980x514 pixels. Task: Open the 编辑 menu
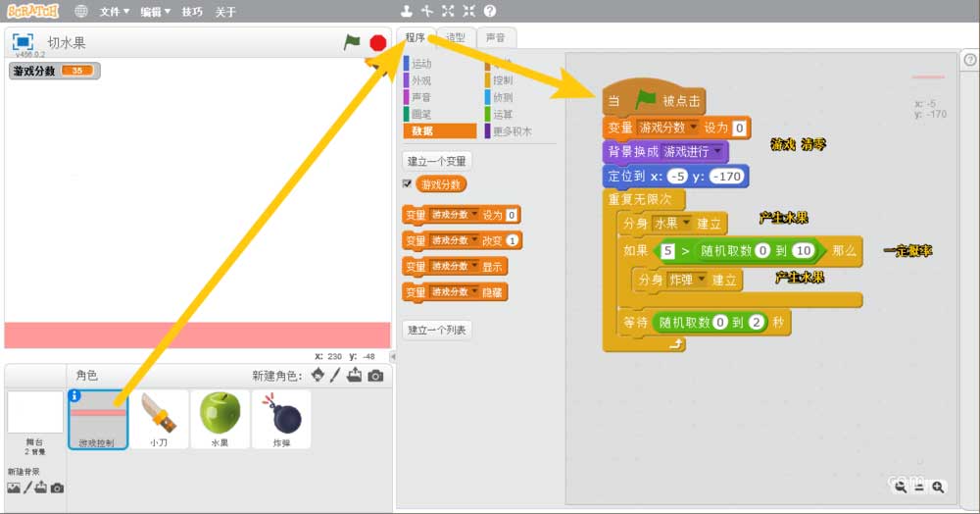tap(155, 11)
